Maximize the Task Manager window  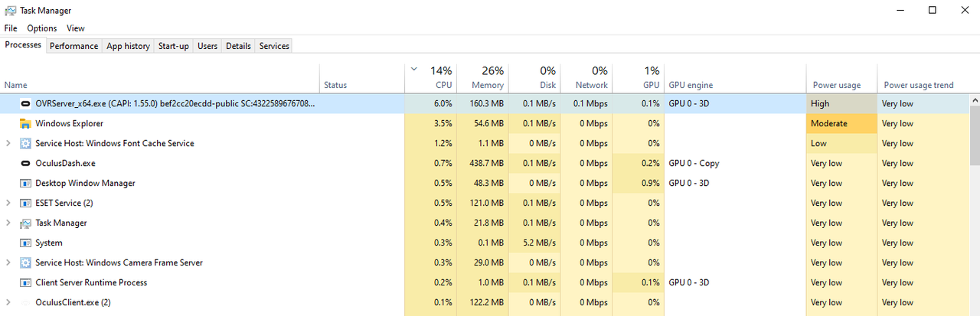(932, 10)
